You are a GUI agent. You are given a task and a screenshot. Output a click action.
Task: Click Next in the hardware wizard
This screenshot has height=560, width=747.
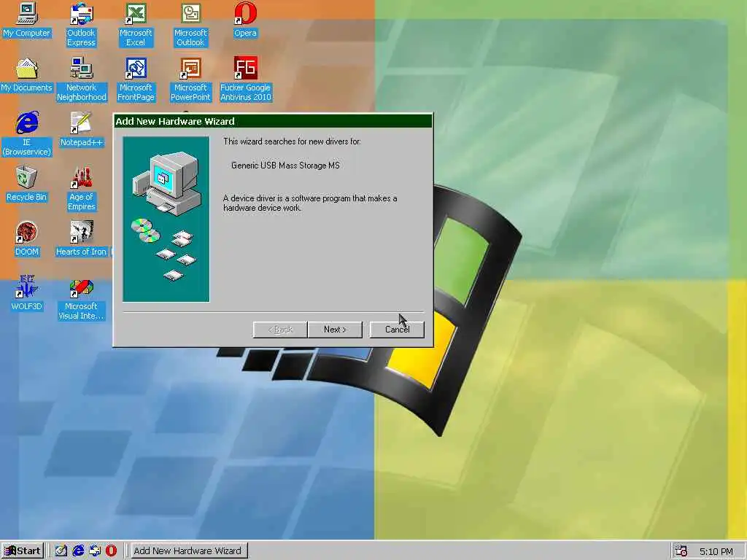pos(335,330)
